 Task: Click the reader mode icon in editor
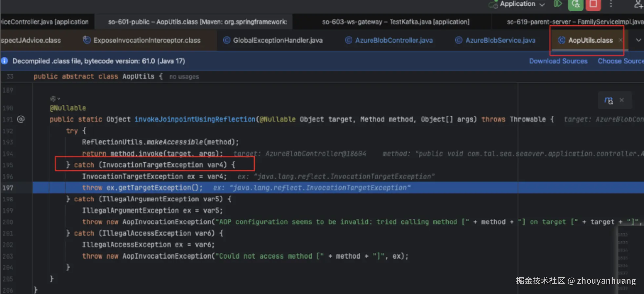(609, 100)
